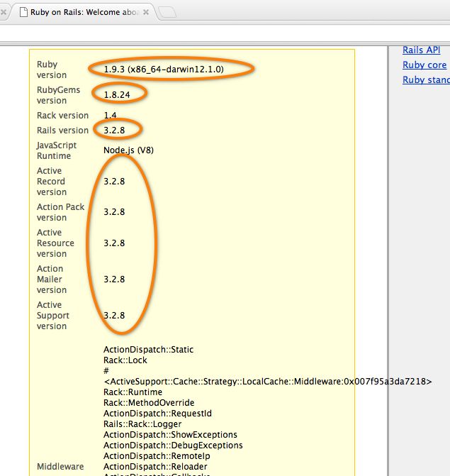Click the Ruby version label
450x476 pixels.
click(52, 70)
